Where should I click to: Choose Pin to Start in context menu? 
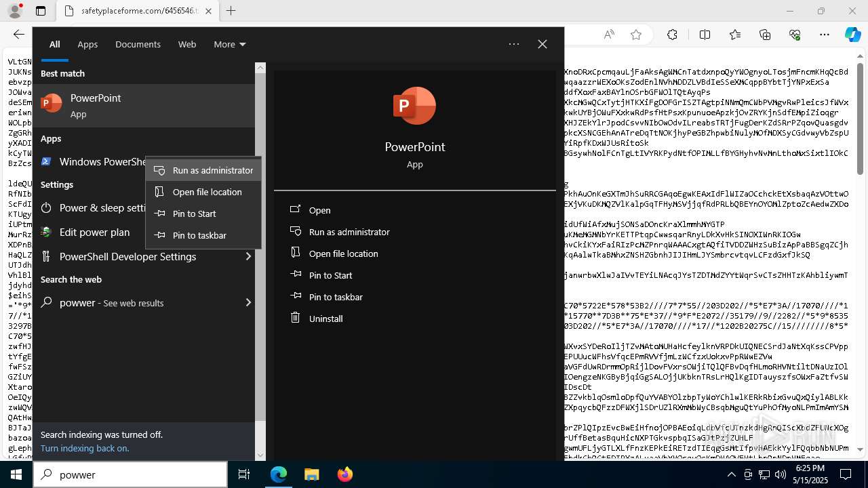[x=203, y=213]
